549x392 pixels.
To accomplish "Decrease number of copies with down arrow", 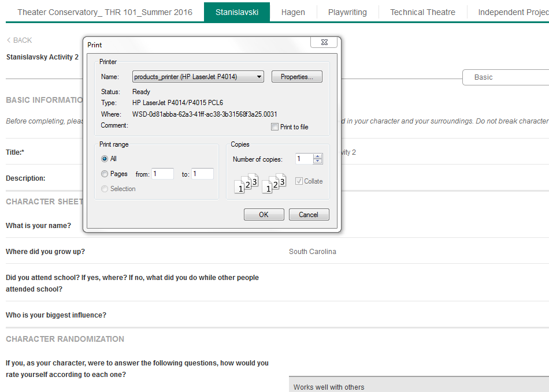I will tap(318, 161).
